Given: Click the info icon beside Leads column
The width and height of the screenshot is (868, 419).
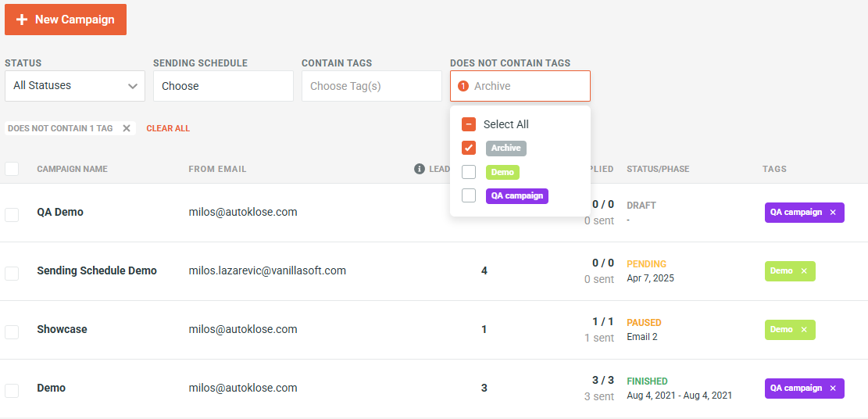Looking at the screenshot, I should coord(420,169).
